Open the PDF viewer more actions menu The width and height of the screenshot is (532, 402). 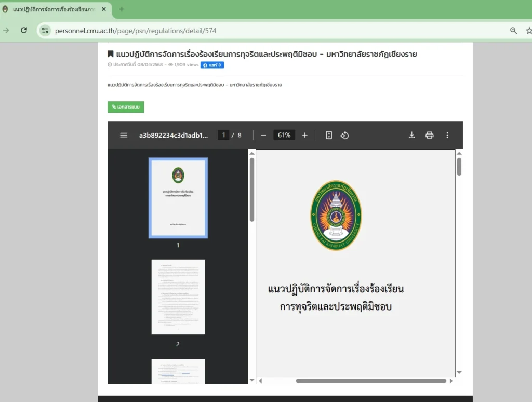click(x=447, y=136)
